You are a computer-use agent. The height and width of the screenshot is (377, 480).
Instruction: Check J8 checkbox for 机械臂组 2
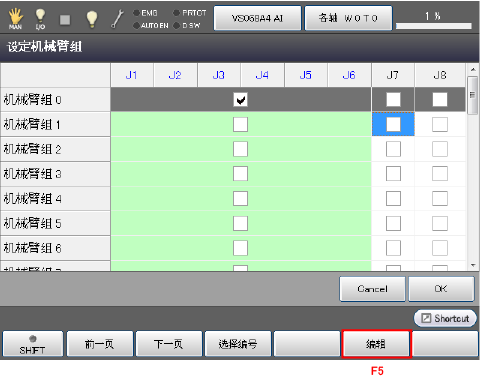[440, 149]
